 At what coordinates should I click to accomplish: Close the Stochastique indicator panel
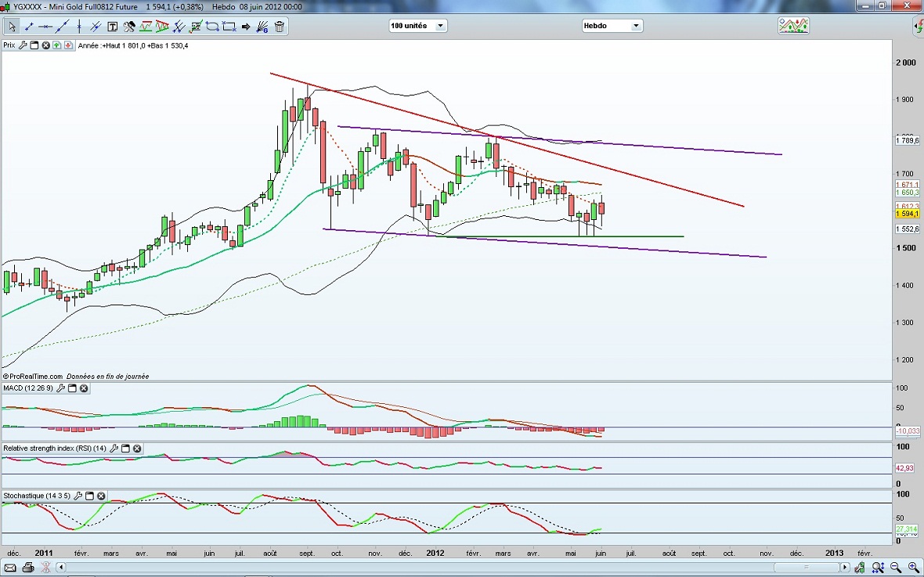(101, 496)
